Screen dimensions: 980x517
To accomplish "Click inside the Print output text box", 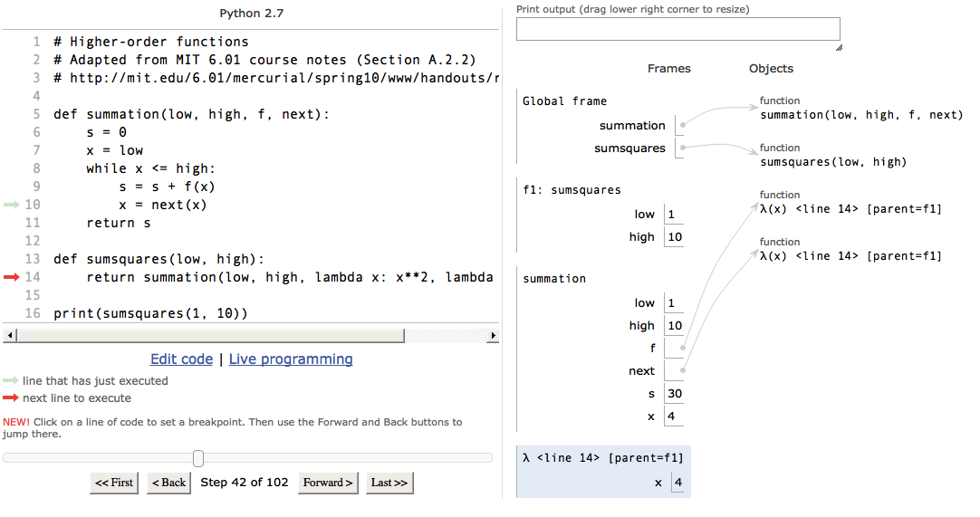I will click(678, 29).
